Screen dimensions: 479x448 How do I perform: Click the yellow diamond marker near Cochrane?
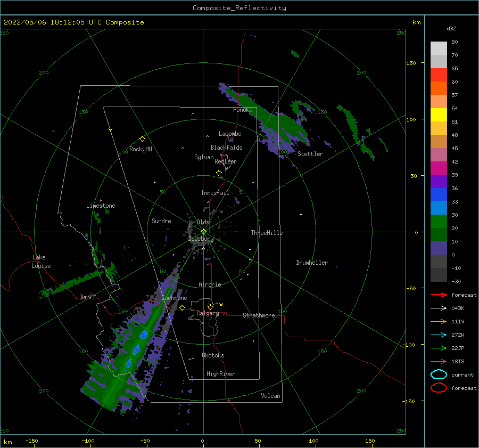tap(183, 307)
